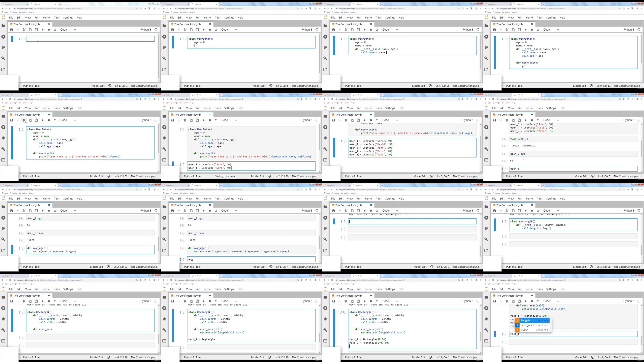Choose rect_area function in autocomplete popup
Viewport: 644px width, 362px height.
[x=533, y=325]
